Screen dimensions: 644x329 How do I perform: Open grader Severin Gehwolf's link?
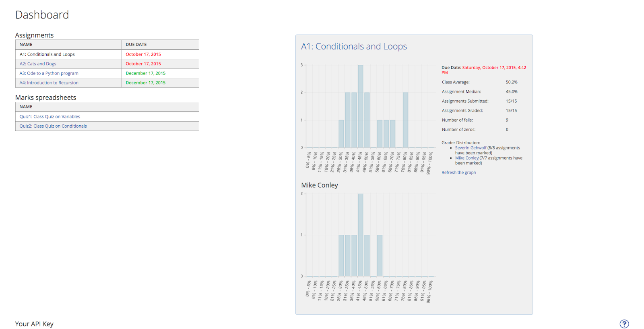471,148
